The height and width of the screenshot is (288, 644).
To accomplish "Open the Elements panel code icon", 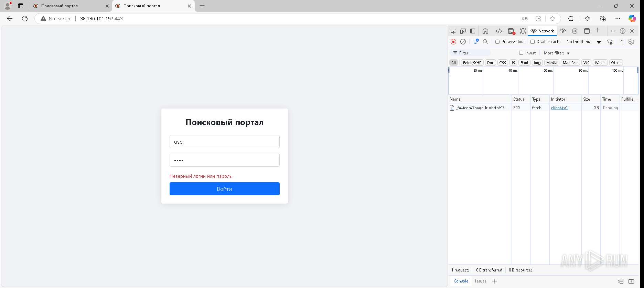I will [x=498, y=31].
